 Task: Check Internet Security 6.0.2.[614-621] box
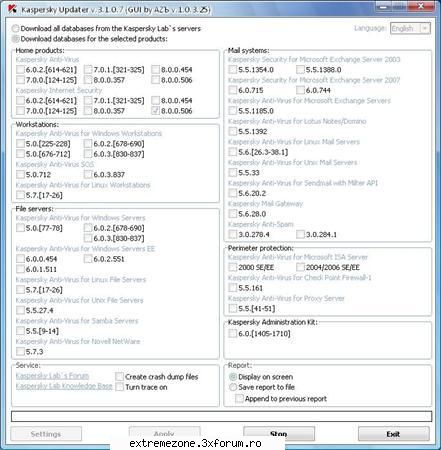(x=20, y=101)
